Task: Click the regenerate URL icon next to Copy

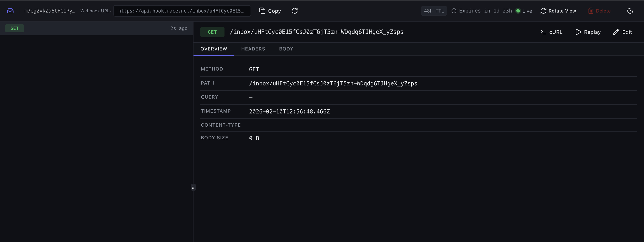Action: pos(294,11)
